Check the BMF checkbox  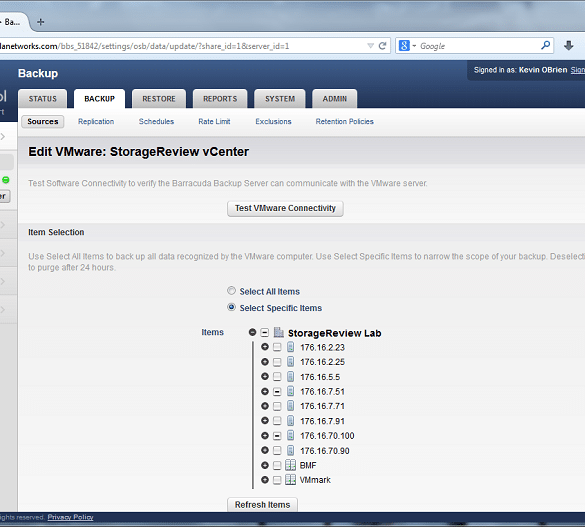[277, 465]
